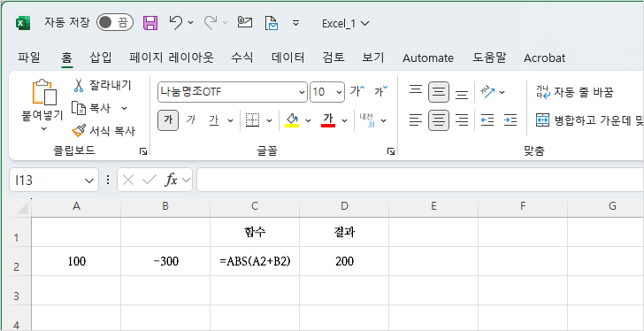Screen dimensions: 644x331
Task: Open the Automate tab
Action: pyautogui.click(x=428, y=58)
